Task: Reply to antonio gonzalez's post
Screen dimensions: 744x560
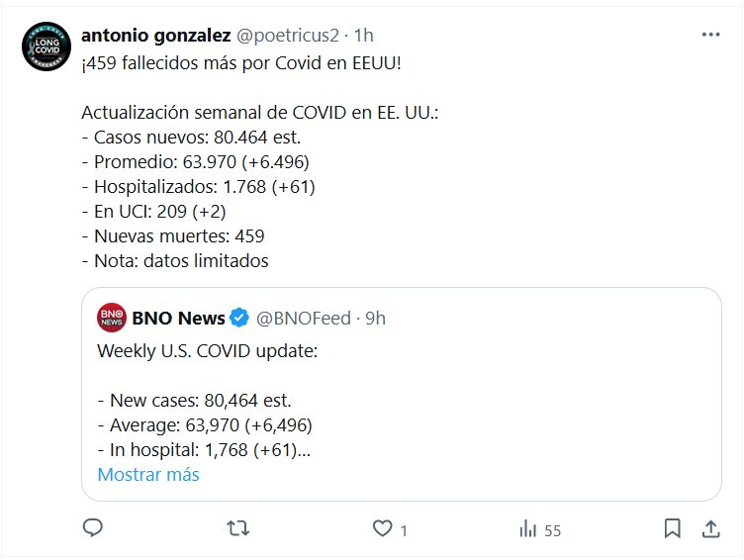Action: click(93, 529)
